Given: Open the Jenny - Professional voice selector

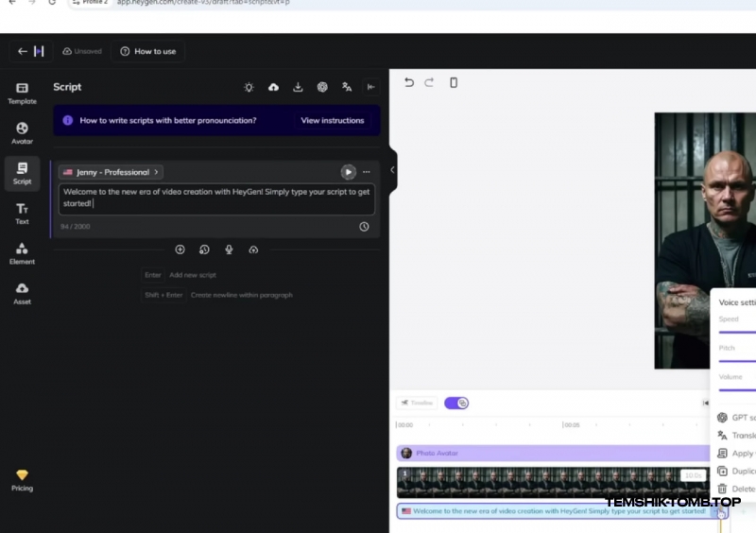Looking at the screenshot, I should pos(111,172).
